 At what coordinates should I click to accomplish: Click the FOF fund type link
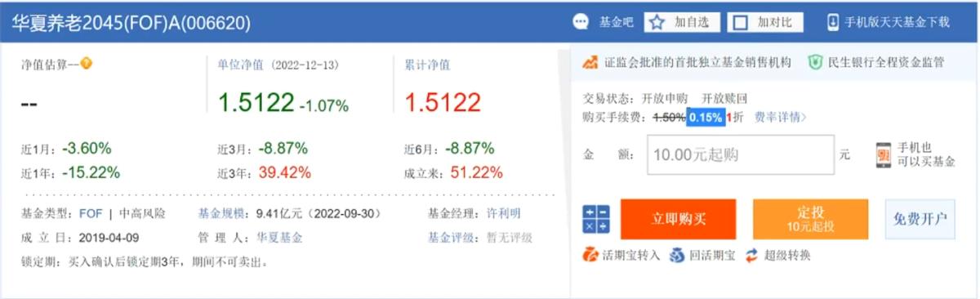pyautogui.click(x=90, y=214)
